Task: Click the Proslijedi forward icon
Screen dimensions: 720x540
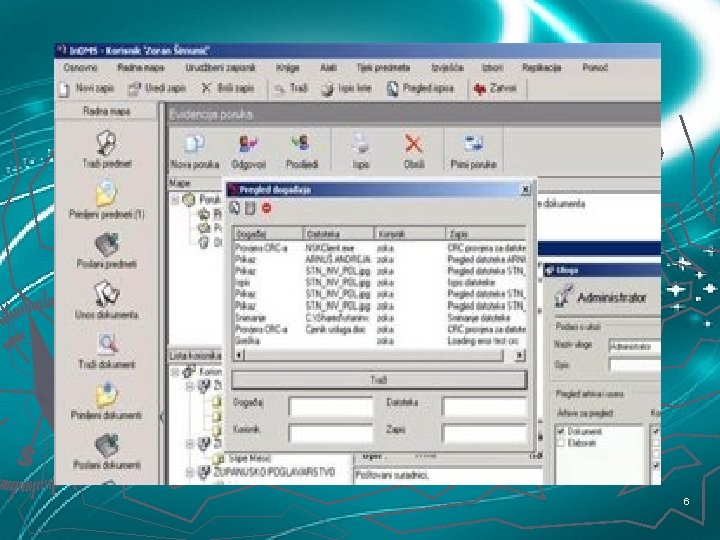Action: pos(302,144)
